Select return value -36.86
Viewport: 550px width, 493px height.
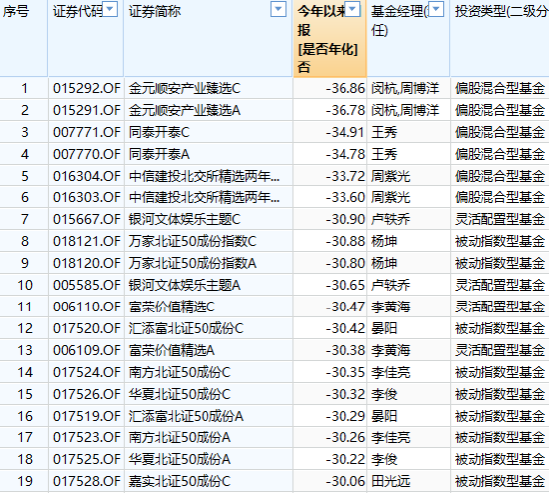tap(345, 88)
